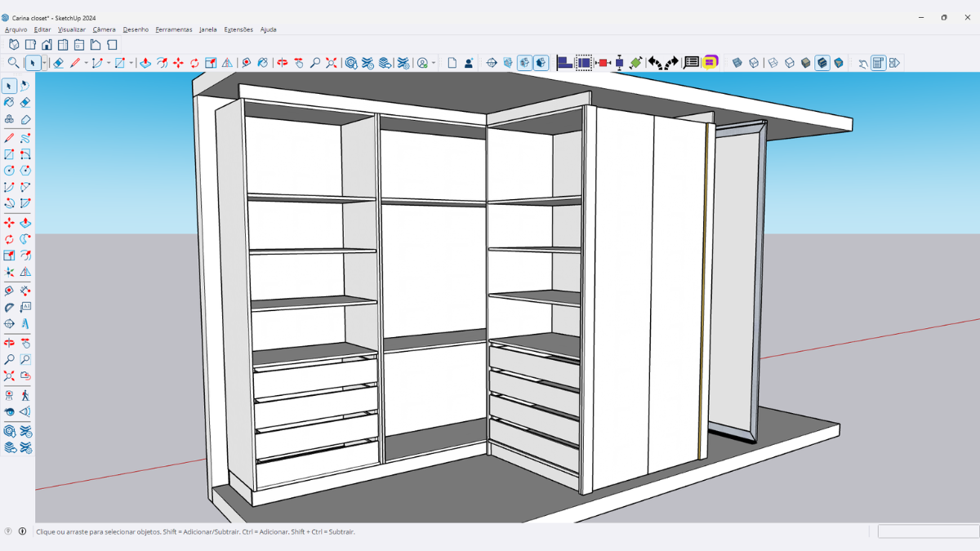980x551 pixels.
Task: Click the Redo arrow button
Action: [671, 63]
